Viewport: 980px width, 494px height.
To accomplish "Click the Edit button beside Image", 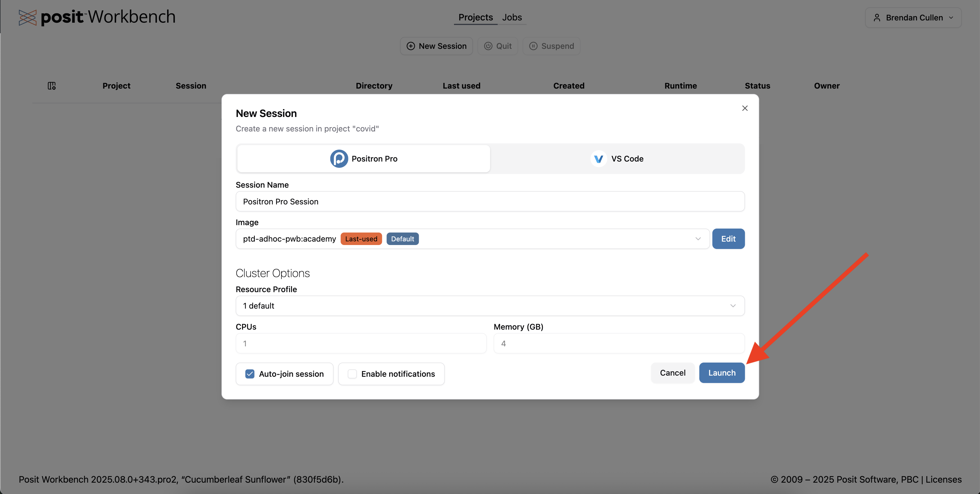I will pos(728,239).
